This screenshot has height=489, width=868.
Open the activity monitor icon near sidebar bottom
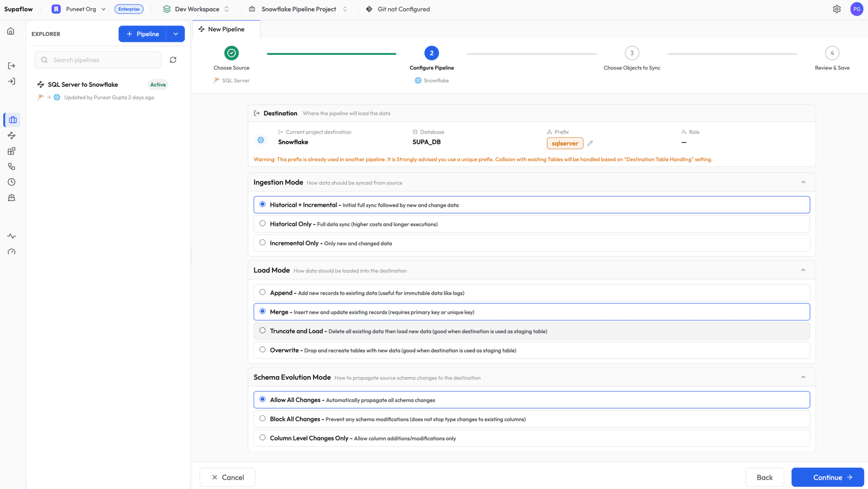[11, 236]
